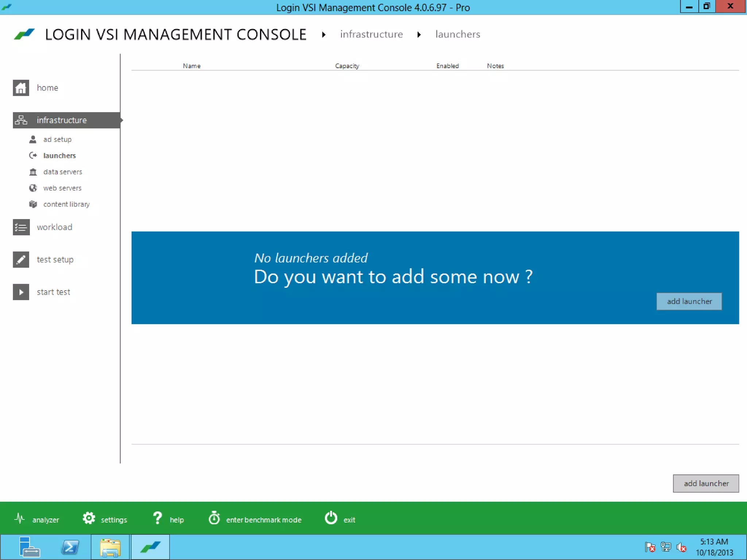Select data servers submenu item

62,172
